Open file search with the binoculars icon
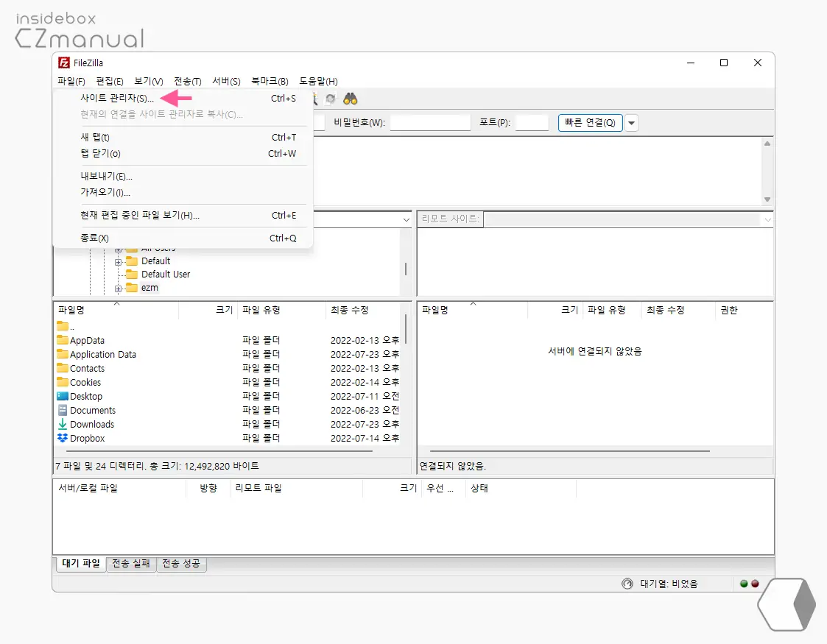The image size is (827, 644). pyautogui.click(x=351, y=98)
